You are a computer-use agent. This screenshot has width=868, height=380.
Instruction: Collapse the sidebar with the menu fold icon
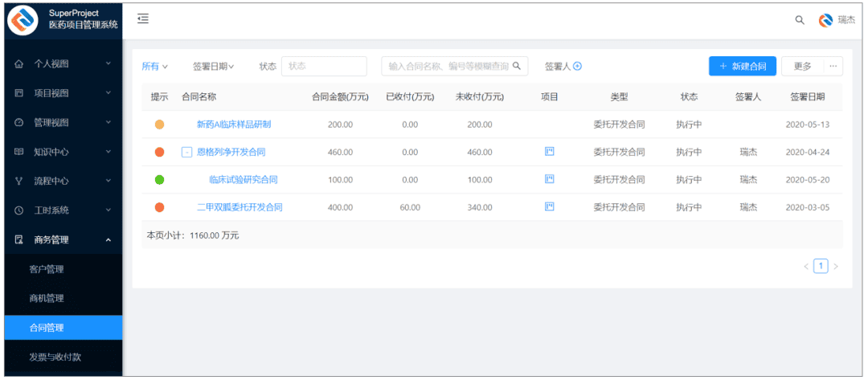(143, 18)
